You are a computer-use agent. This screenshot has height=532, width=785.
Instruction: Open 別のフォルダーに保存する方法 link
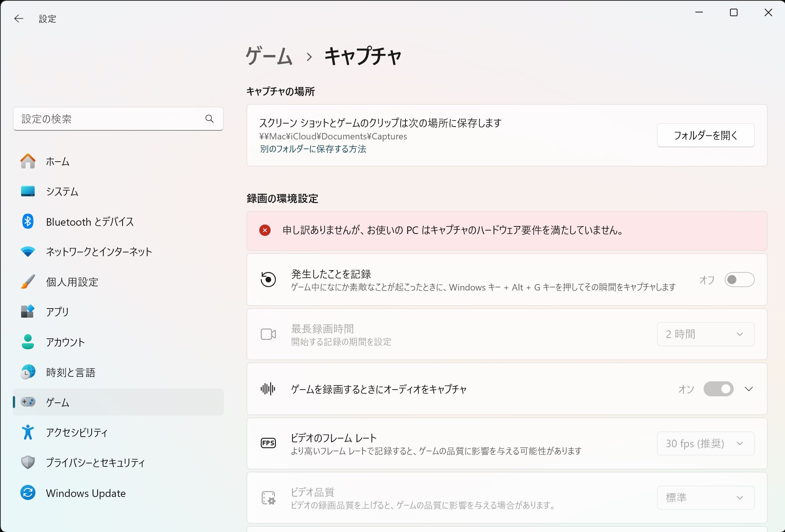coord(313,149)
